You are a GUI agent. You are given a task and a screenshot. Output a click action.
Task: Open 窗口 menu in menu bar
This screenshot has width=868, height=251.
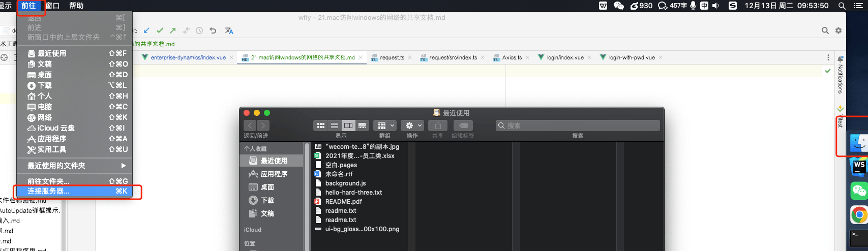click(52, 6)
